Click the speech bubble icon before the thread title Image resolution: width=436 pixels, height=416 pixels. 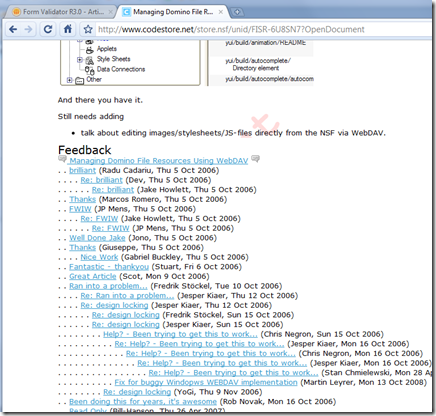click(62, 159)
